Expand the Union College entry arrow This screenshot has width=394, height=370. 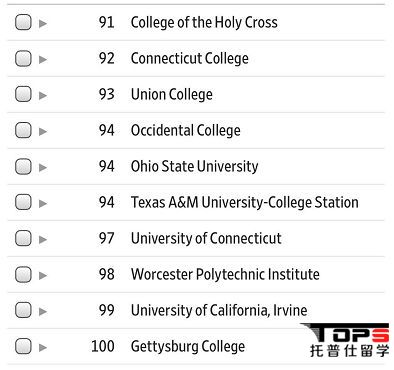[43, 95]
